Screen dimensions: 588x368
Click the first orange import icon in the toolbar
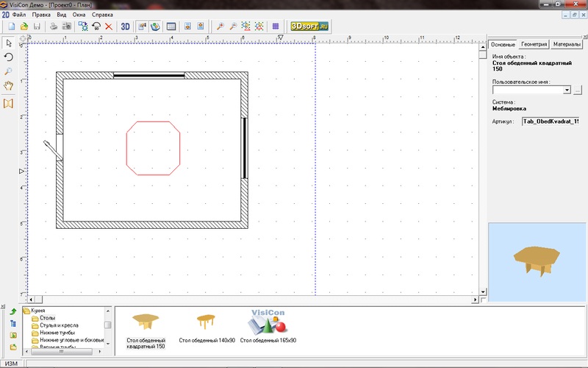pyautogui.click(x=188, y=26)
